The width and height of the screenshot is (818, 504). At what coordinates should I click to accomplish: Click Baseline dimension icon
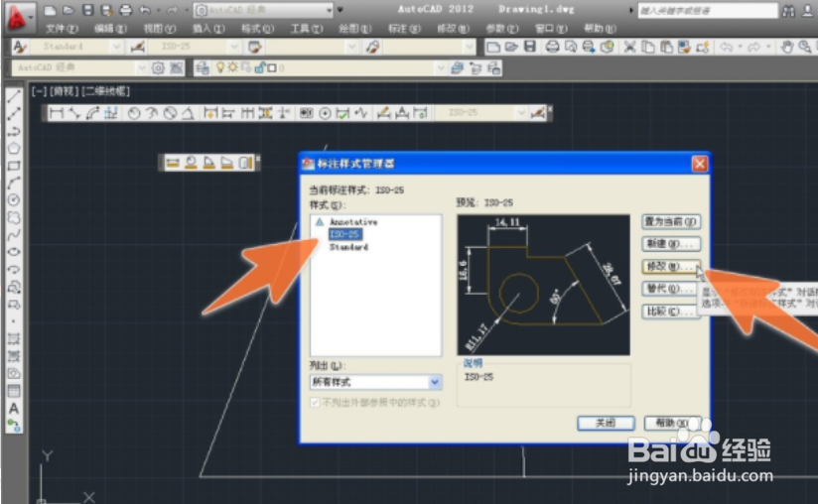228,112
